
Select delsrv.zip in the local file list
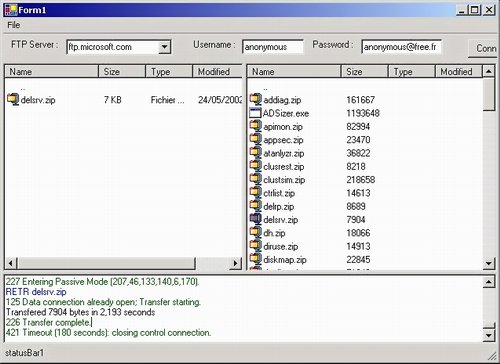(38, 100)
